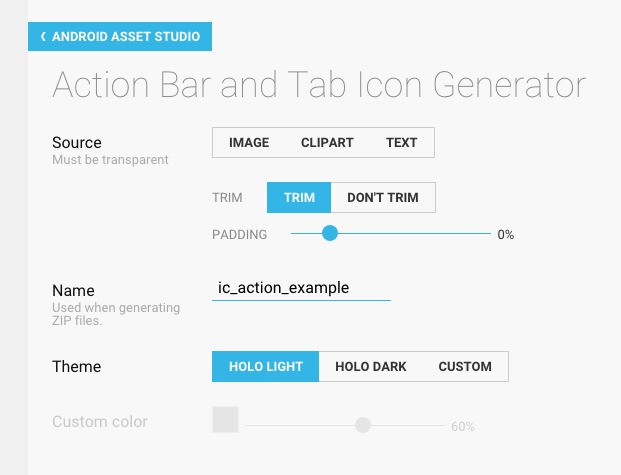
Task: Choose CLIPART as the source
Action: [x=327, y=143]
